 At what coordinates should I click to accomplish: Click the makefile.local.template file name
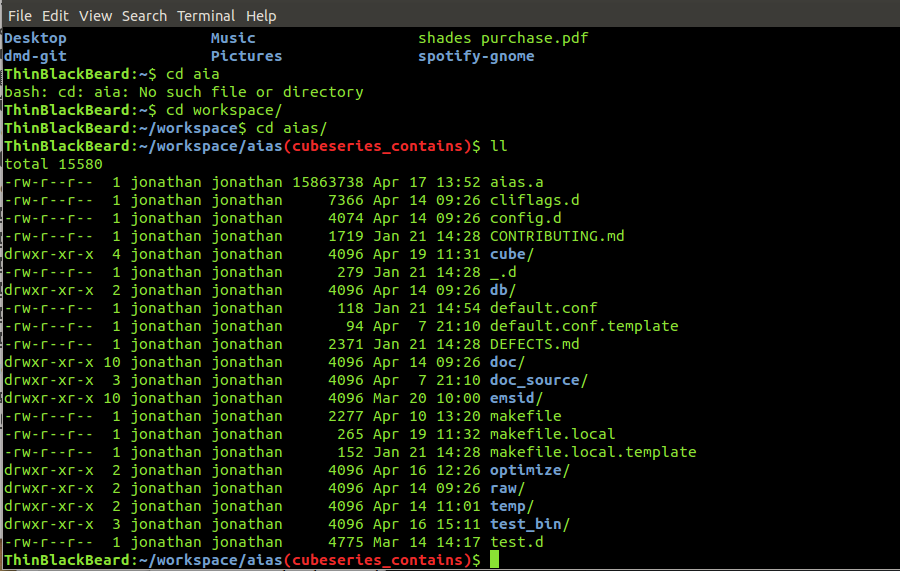(x=593, y=452)
